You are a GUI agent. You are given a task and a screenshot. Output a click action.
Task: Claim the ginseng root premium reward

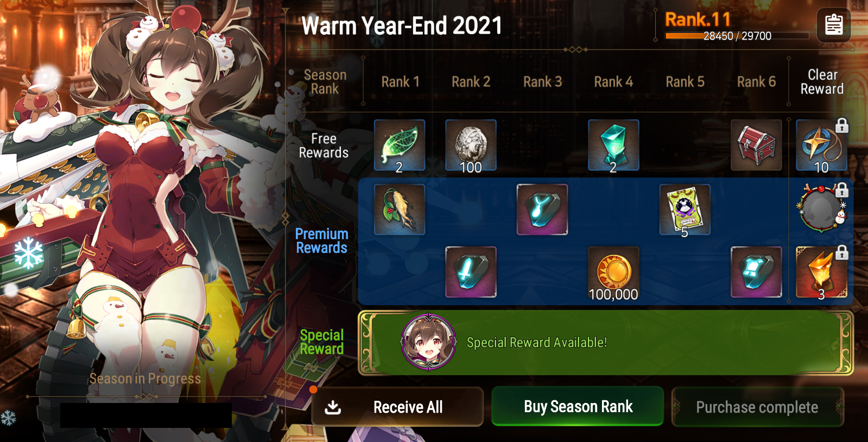click(400, 209)
